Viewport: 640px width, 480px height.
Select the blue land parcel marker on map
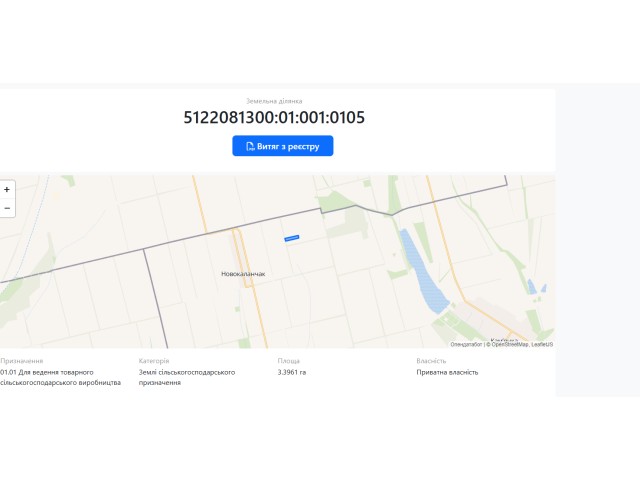292,238
